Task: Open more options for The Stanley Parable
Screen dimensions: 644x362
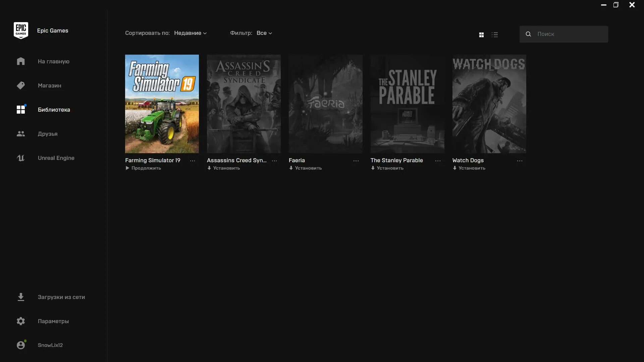Action: pos(438,161)
